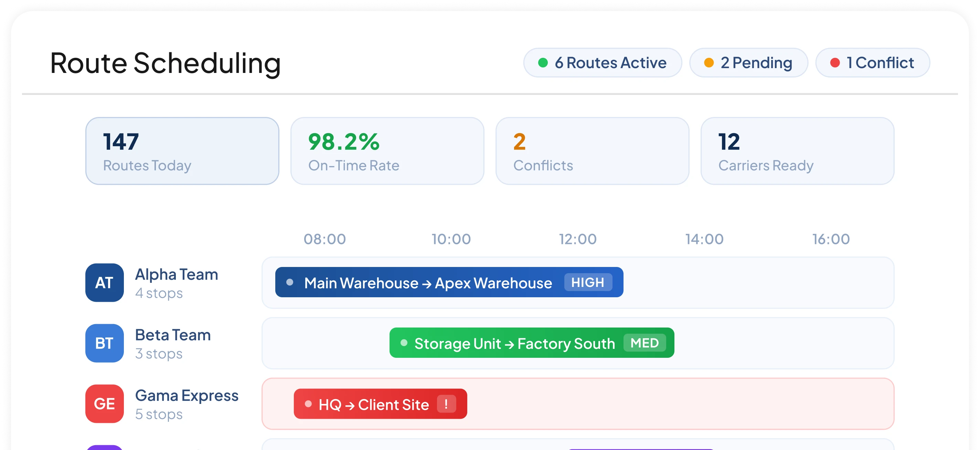The image size is (980, 450).
Task: Click the MED priority badge
Action: coord(645,343)
